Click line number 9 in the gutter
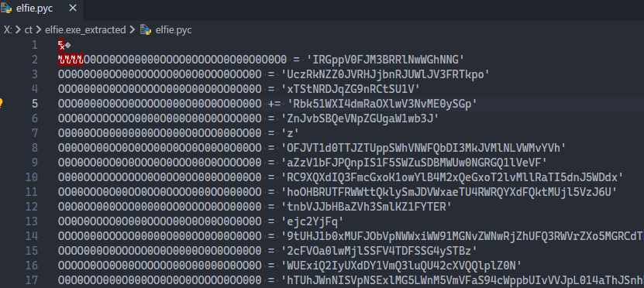644x288 pixels. 35,163
